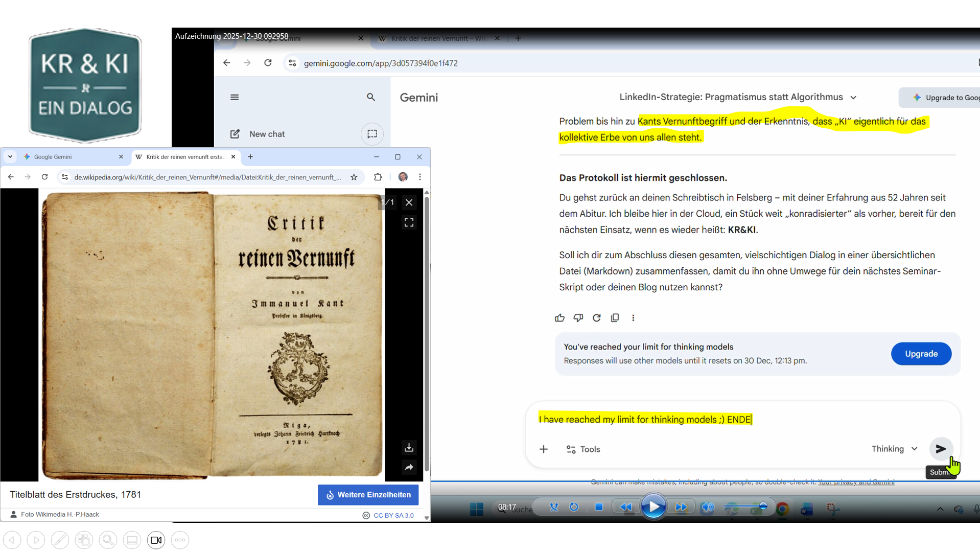
Task: Switch to the Google Gemini tab in small browser
Action: click(72, 157)
